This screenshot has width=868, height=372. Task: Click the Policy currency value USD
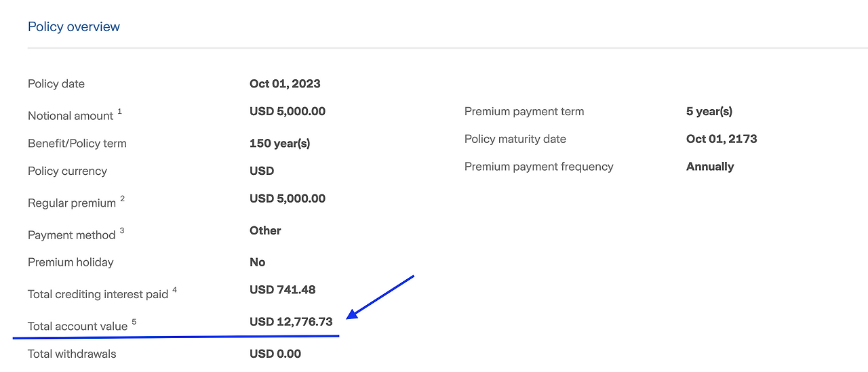tap(262, 171)
